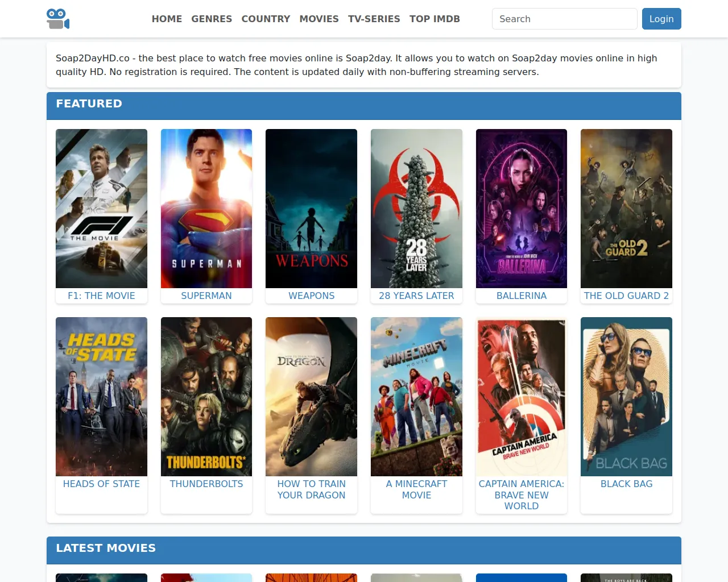728x582 pixels.
Task: Click the Login button
Action: coord(661,19)
